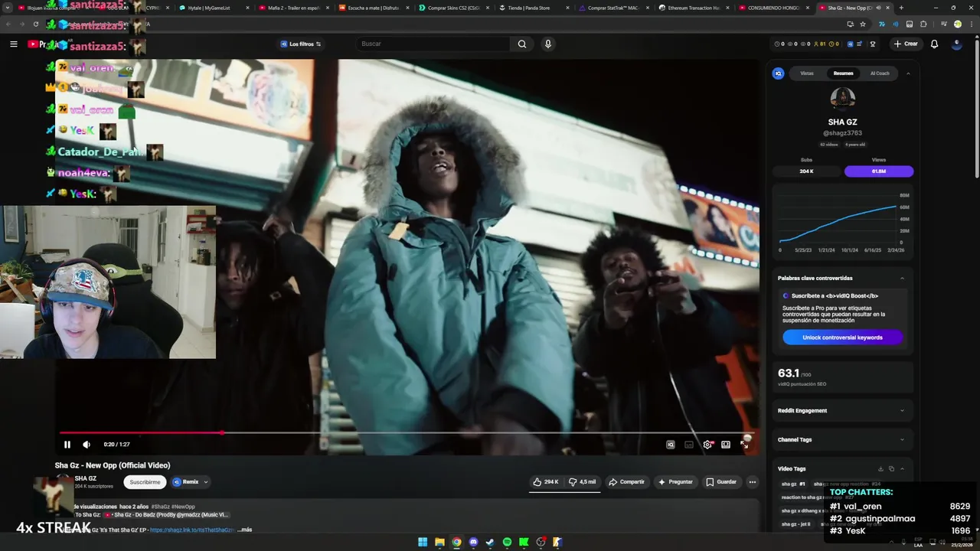This screenshot has width=980, height=551.
Task: Pause the Sha Gz video
Action: pos(67,445)
